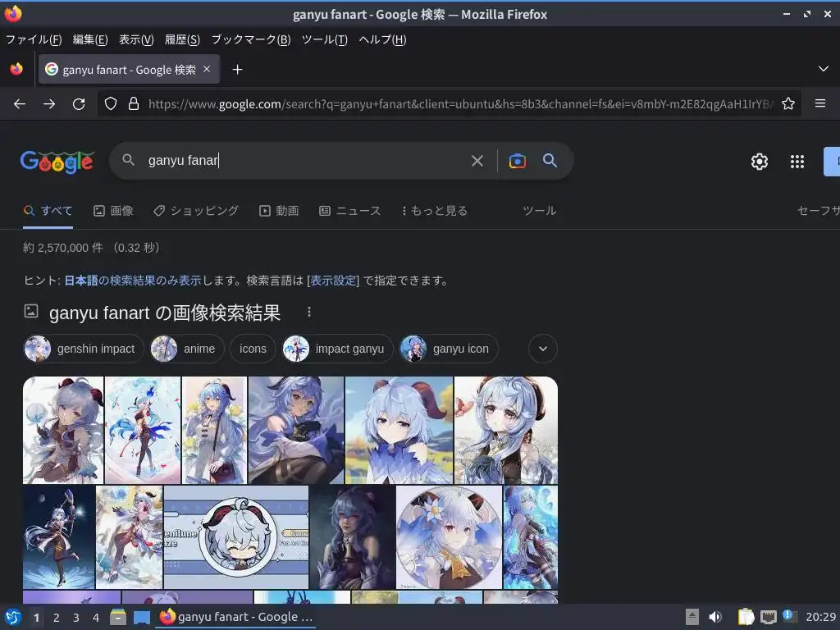Click the show desktop taskbar icon
The width and height of the screenshot is (840, 630).
141,618
